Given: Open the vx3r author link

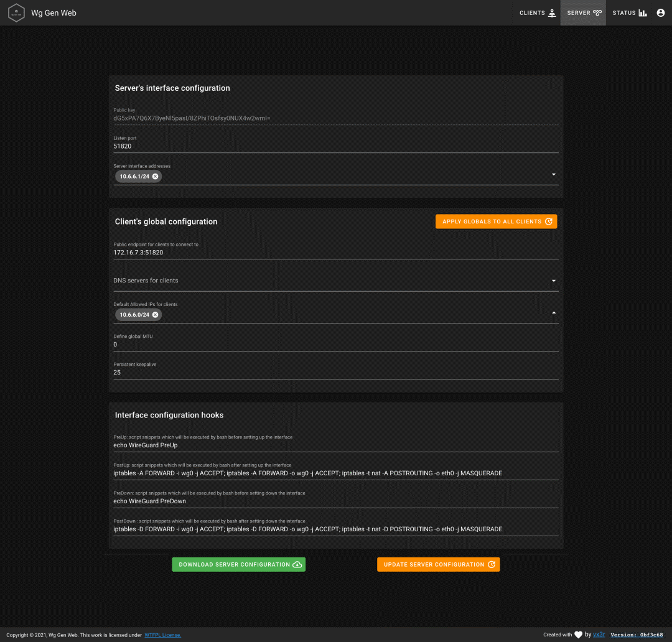Looking at the screenshot, I should click(599, 635).
